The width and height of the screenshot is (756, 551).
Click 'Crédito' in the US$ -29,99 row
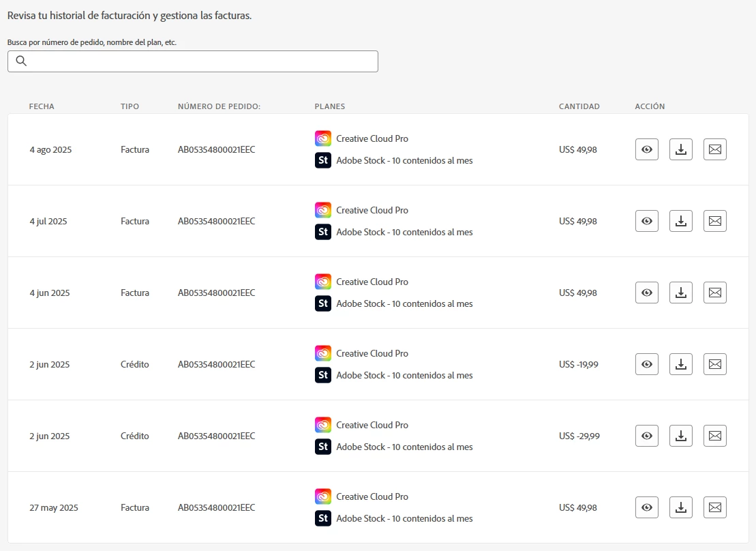pos(134,436)
